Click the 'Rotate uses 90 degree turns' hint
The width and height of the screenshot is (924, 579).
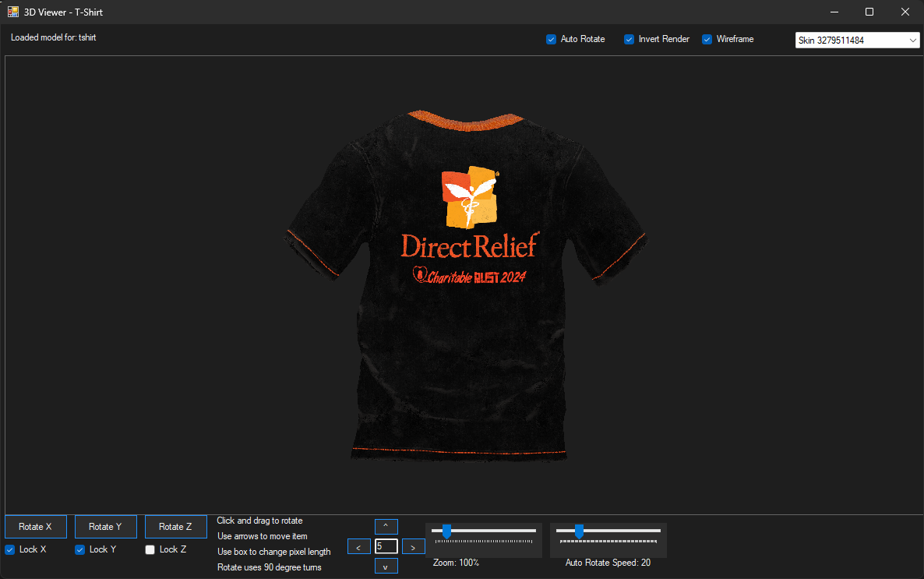270,567
